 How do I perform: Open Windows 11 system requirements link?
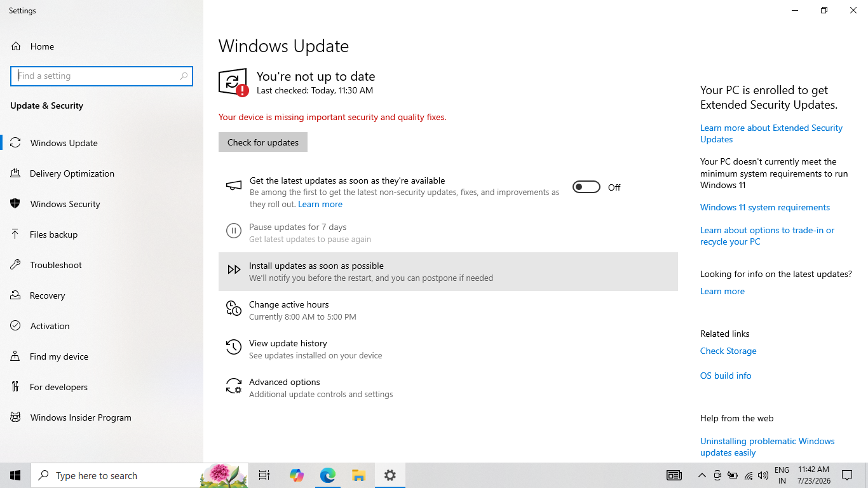pyautogui.click(x=765, y=207)
